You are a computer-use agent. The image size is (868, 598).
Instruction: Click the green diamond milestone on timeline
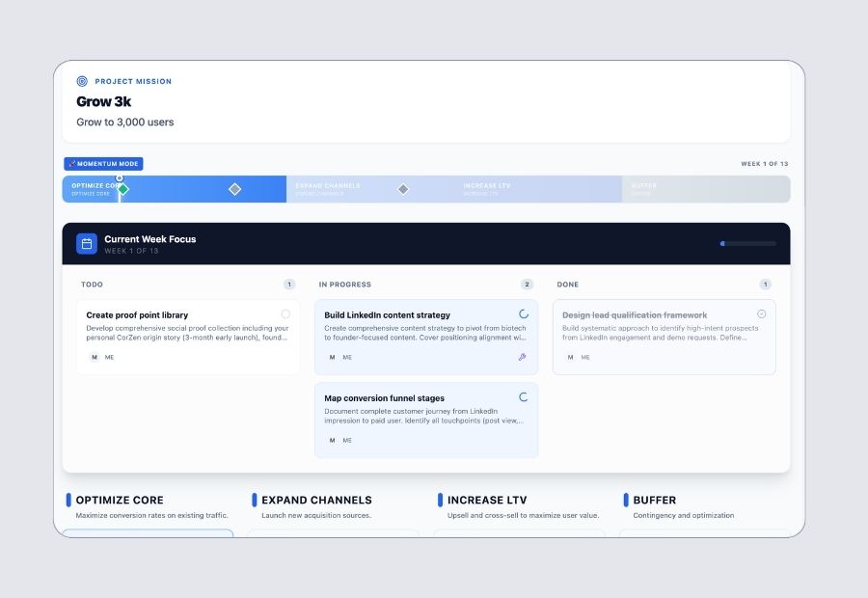tap(123, 189)
